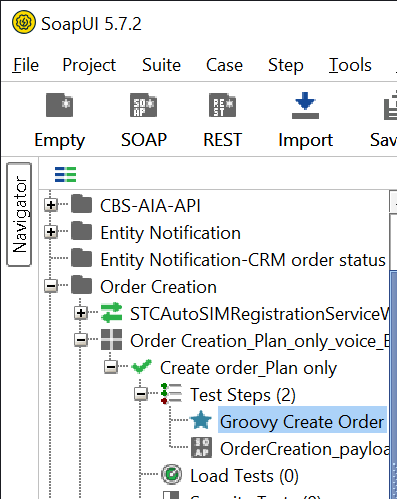The width and height of the screenshot is (397, 499).
Task: Open the Tools menu
Action: coord(350,65)
